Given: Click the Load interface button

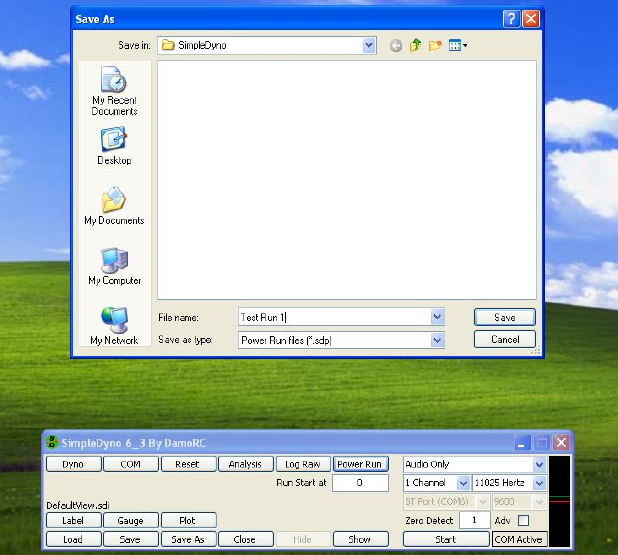Looking at the screenshot, I should [73, 539].
